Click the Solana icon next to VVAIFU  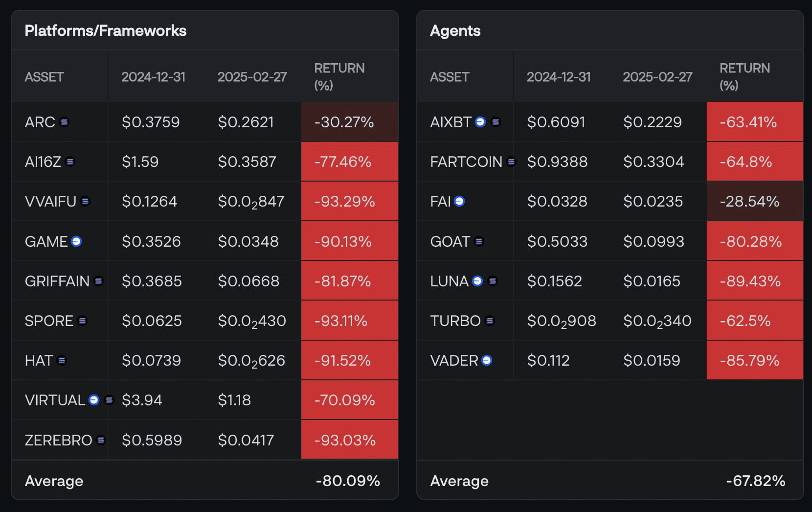pyautogui.click(x=85, y=201)
